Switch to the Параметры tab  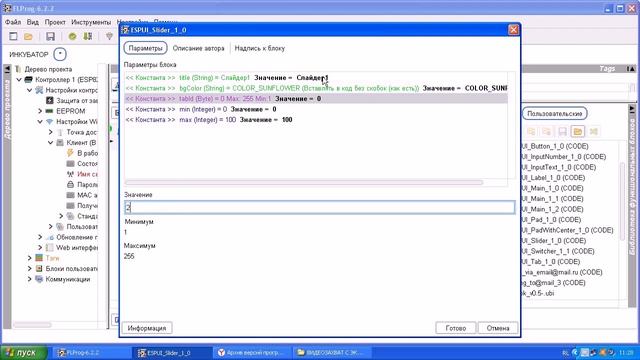145,48
